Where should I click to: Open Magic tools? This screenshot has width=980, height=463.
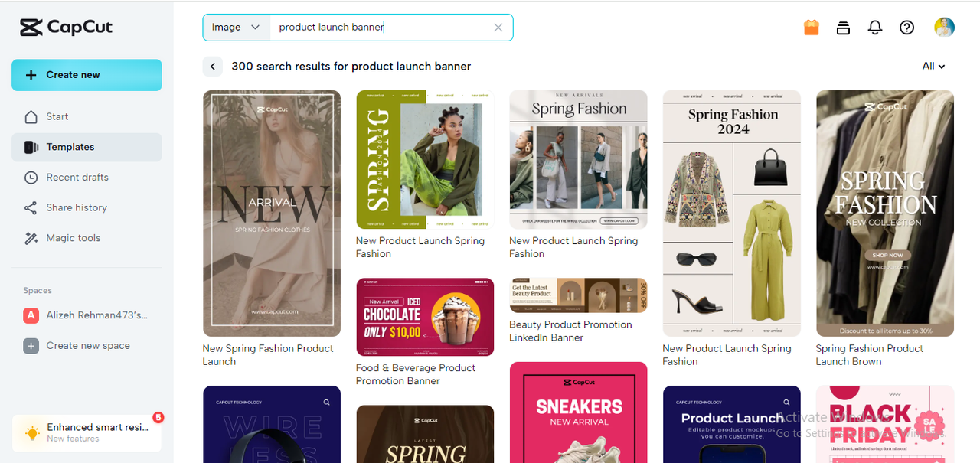(x=73, y=238)
